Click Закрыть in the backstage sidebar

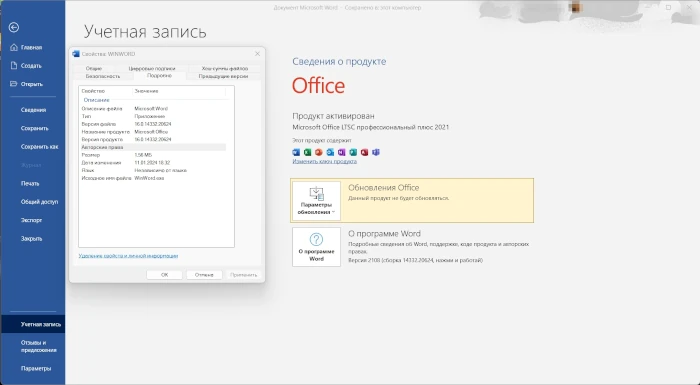[x=31, y=239]
